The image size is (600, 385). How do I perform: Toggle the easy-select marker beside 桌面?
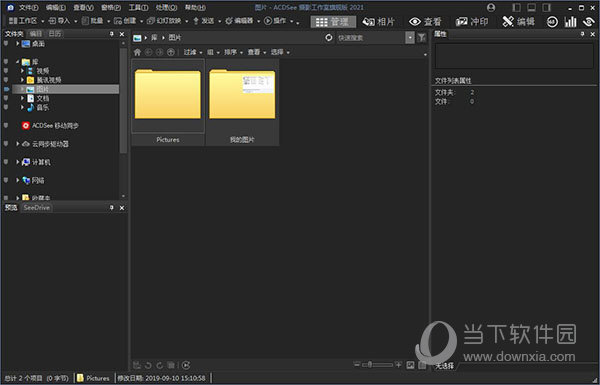coord(6,44)
